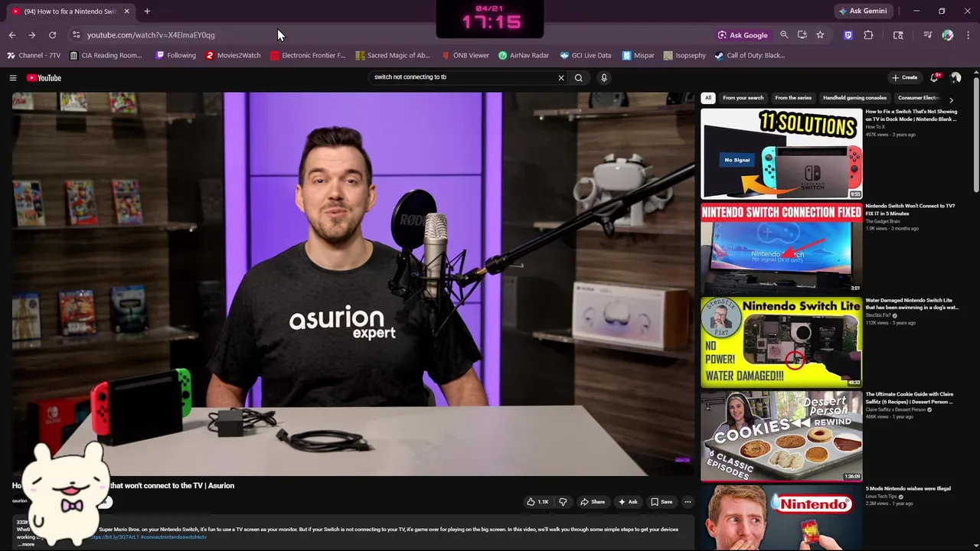Click the main video player to pause
The image size is (980, 551).
353,284
